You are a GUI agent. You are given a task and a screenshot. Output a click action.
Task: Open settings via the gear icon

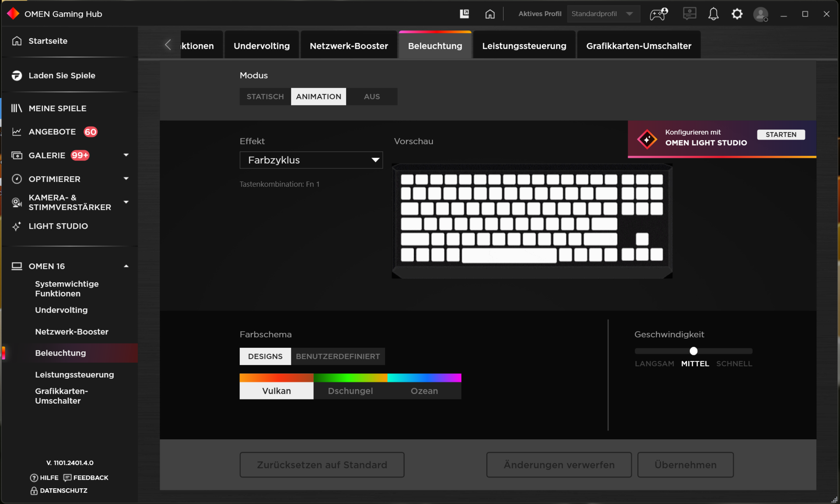tap(737, 14)
